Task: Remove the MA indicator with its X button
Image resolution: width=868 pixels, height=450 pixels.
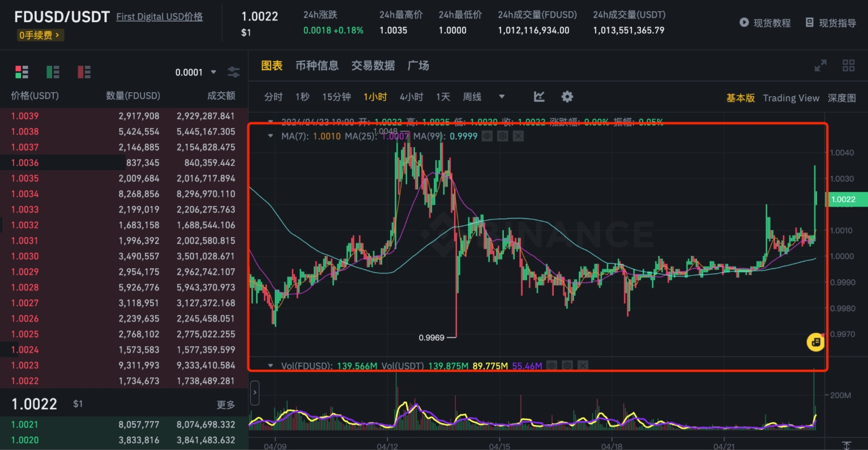Action: (x=518, y=136)
